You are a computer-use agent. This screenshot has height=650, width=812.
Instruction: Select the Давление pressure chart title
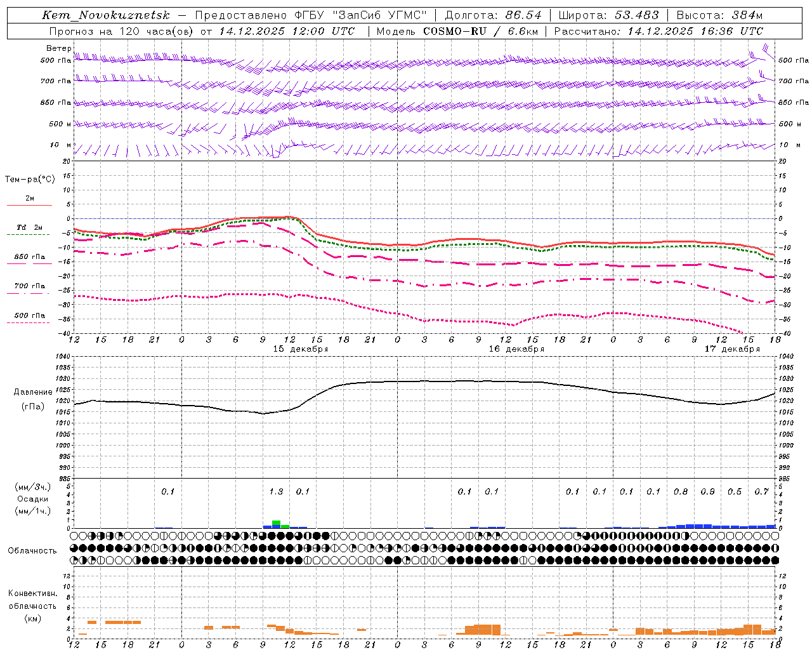pos(33,392)
